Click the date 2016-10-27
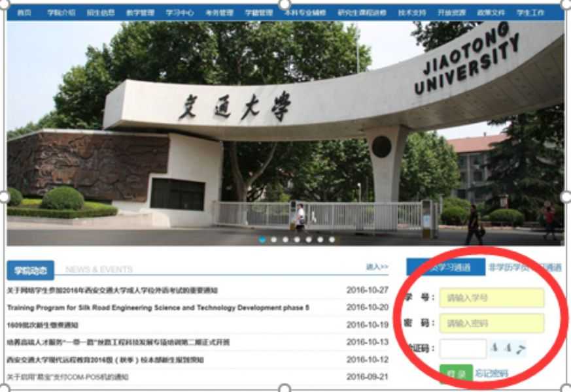Viewport: 571px width, 392px height. (368, 290)
